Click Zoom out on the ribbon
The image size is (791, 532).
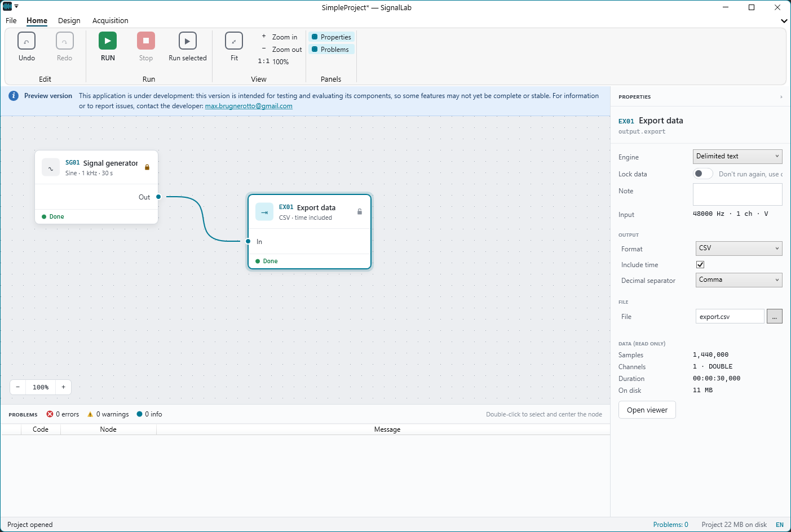(x=281, y=50)
